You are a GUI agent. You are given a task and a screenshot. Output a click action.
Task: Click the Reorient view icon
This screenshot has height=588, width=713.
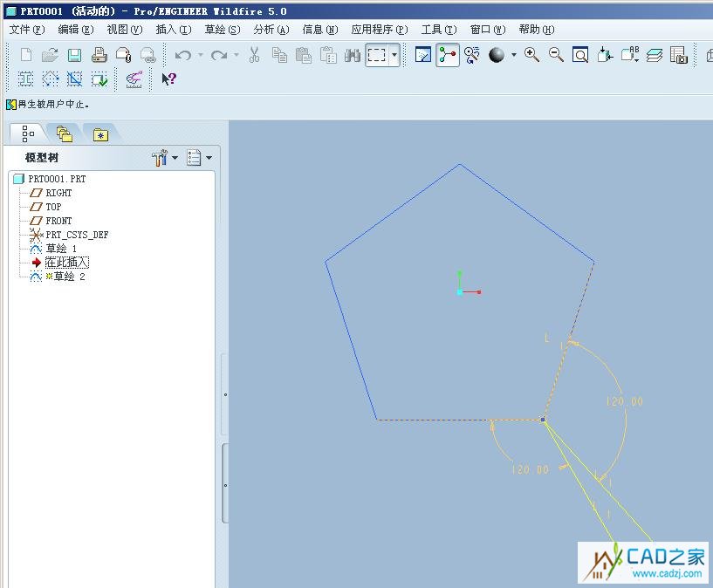click(472, 55)
